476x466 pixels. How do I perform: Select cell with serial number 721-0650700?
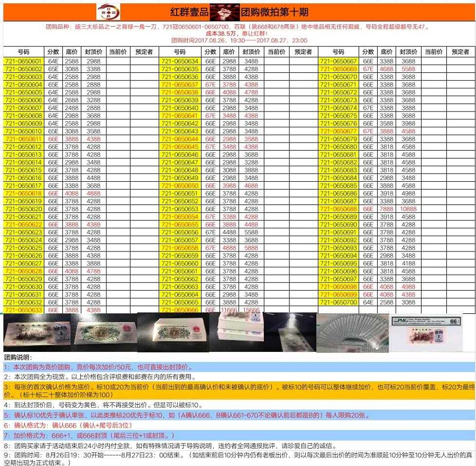click(x=338, y=302)
